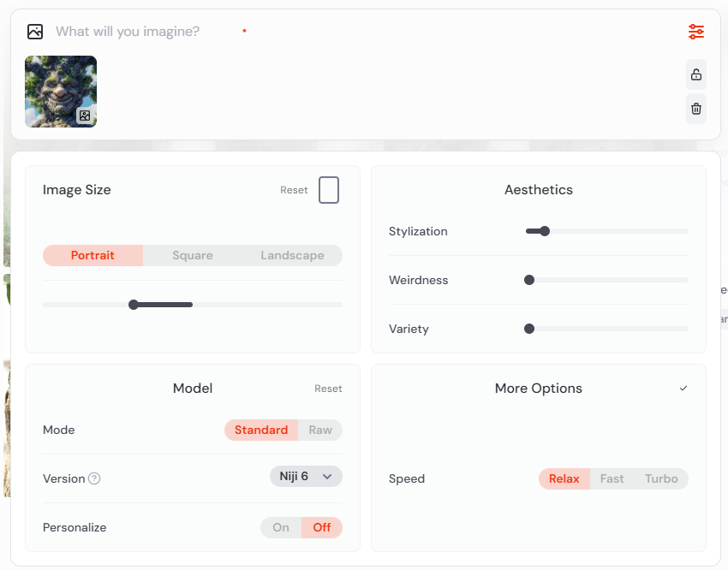
Task: Set speed to Turbo
Action: pyautogui.click(x=661, y=478)
